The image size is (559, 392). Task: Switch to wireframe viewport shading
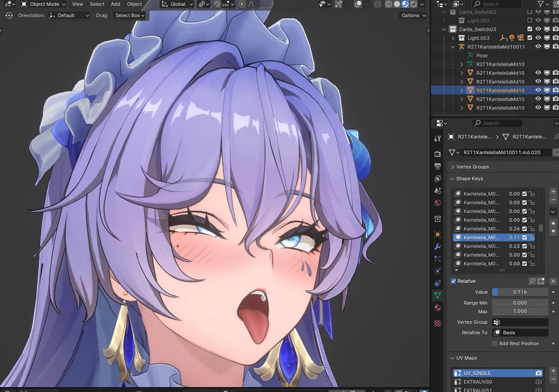[389, 4]
